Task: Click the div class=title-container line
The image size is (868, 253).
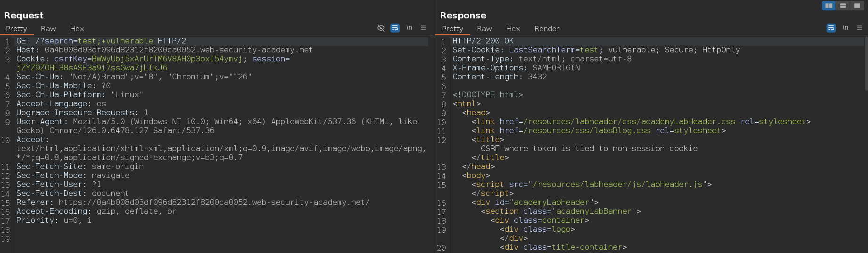Action: click(x=563, y=247)
